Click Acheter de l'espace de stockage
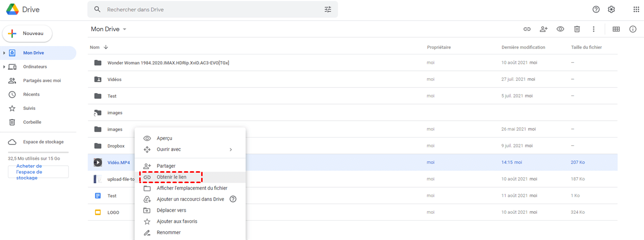The image size is (644, 240). pos(38,172)
